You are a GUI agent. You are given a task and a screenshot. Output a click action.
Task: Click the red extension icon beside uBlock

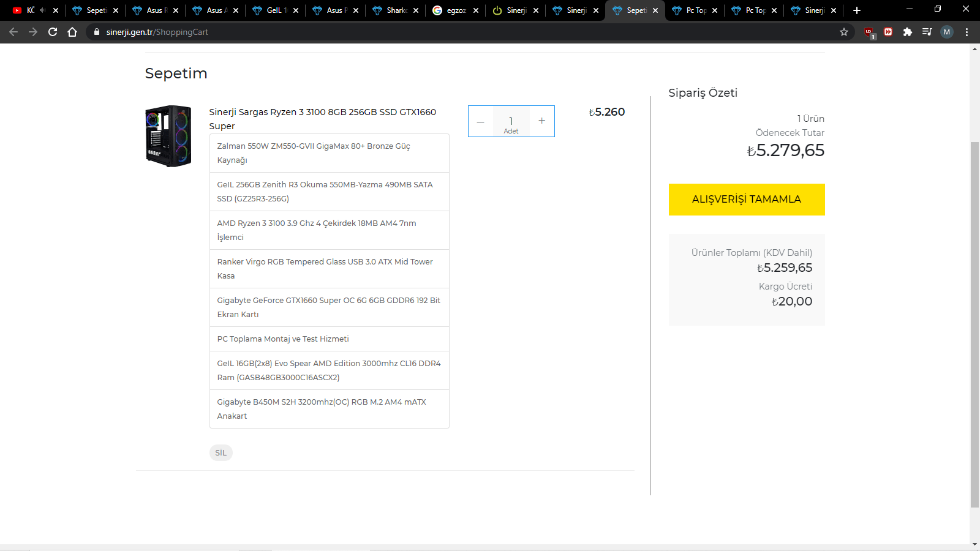point(888,32)
